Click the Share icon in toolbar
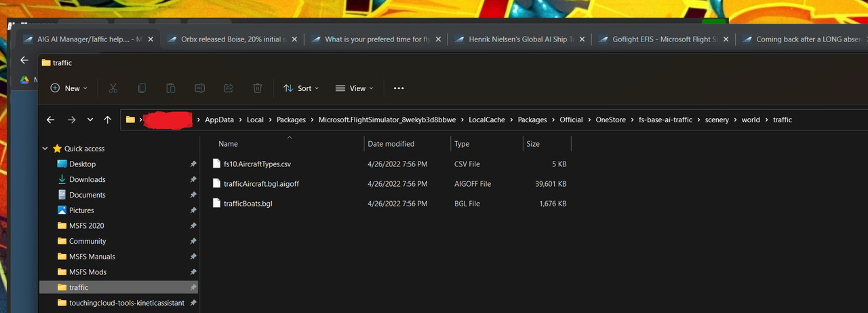 (229, 88)
